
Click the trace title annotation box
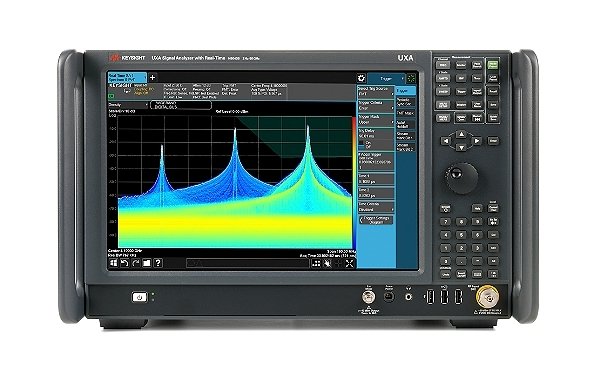click(181, 105)
